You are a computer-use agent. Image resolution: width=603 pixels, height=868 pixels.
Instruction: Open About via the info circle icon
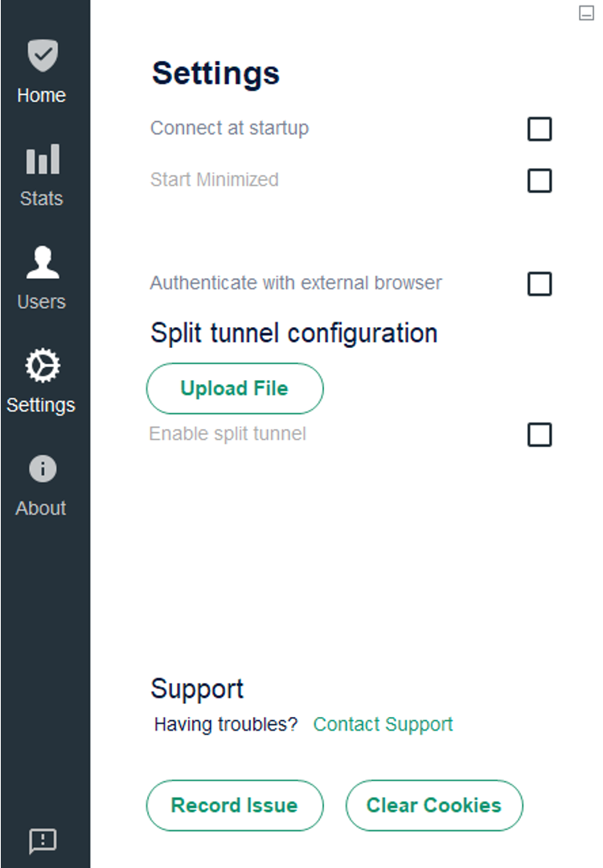point(42,469)
